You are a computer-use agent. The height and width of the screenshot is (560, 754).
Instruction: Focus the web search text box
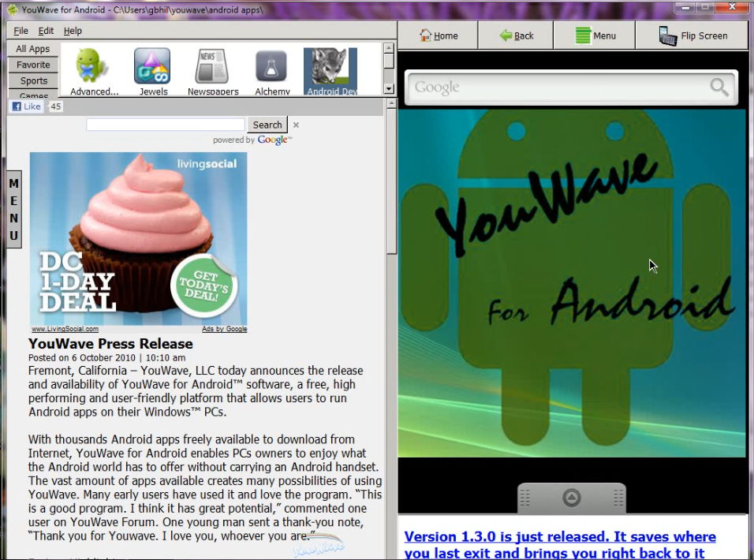[x=166, y=125]
